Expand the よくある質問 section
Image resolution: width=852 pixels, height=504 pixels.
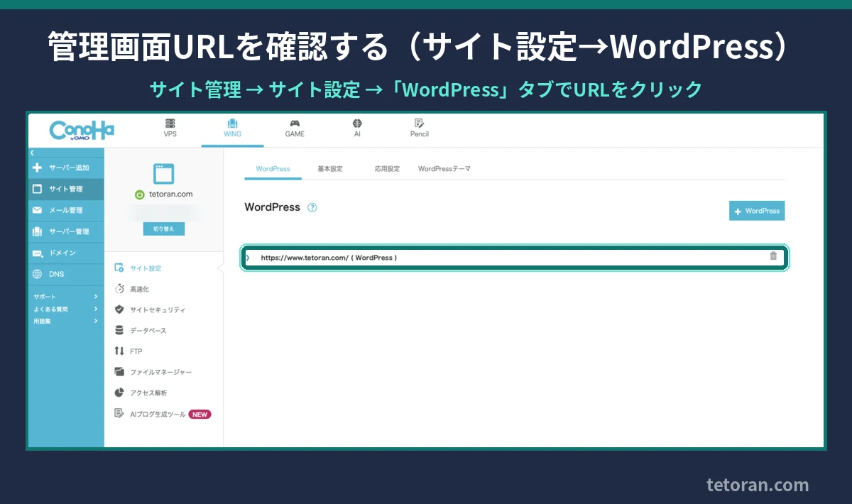(x=66, y=309)
